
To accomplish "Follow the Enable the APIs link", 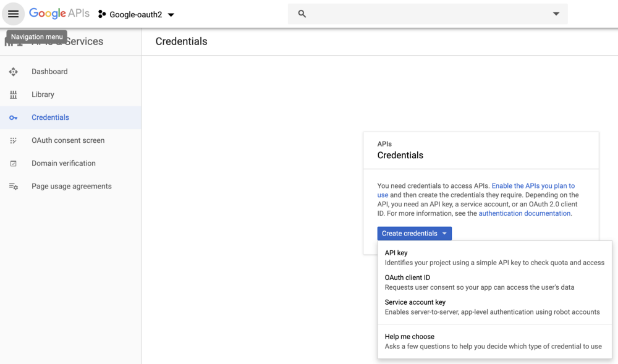I will [533, 185].
